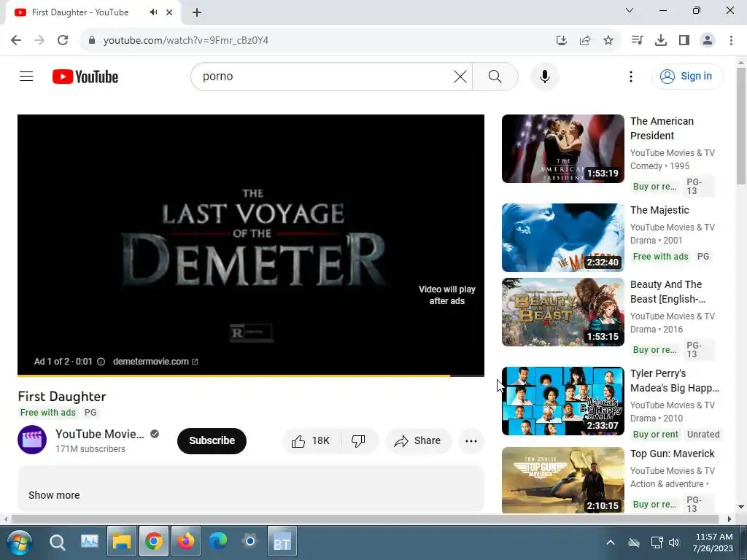Viewport: 747px width, 560px height.
Task: Open Madea's Big Happy Family thumbnail
Action: click(562, 401)
